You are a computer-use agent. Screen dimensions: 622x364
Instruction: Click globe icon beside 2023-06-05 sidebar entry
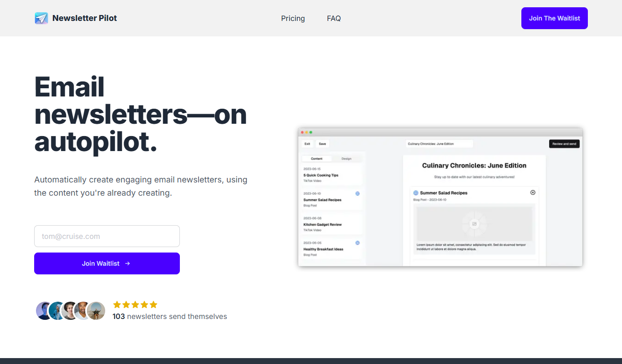click(x=357, y=243)
